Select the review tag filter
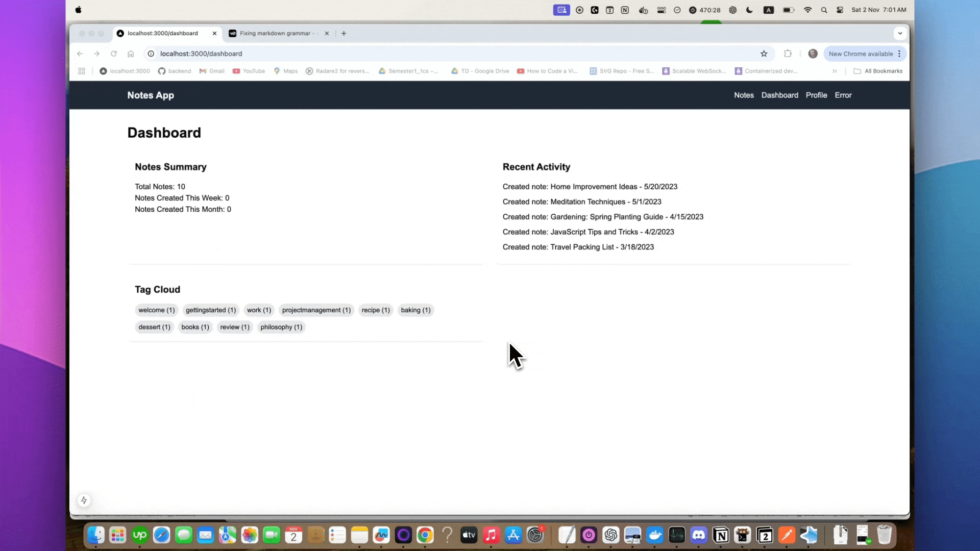The width and height of the screenshot is (980, 551). [235, 327]
